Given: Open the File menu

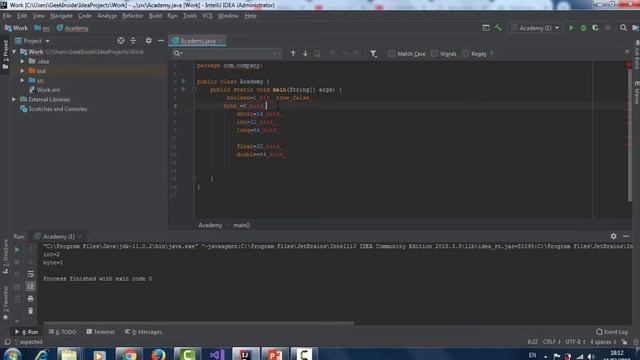Looking at the screenshot, I should [x=7, y=16].
